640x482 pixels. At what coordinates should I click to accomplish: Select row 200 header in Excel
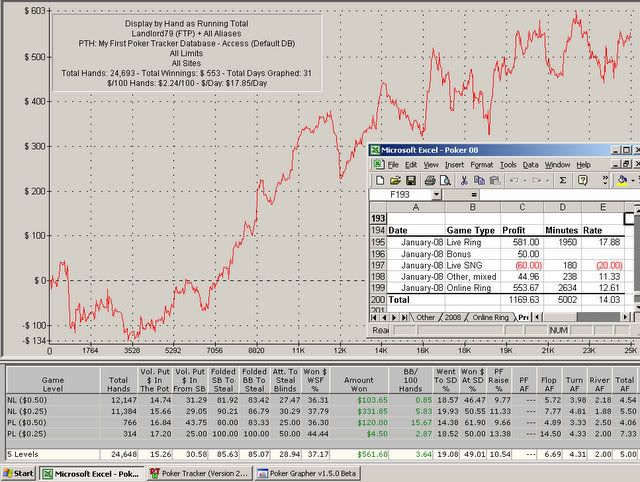tap(378, 300)
